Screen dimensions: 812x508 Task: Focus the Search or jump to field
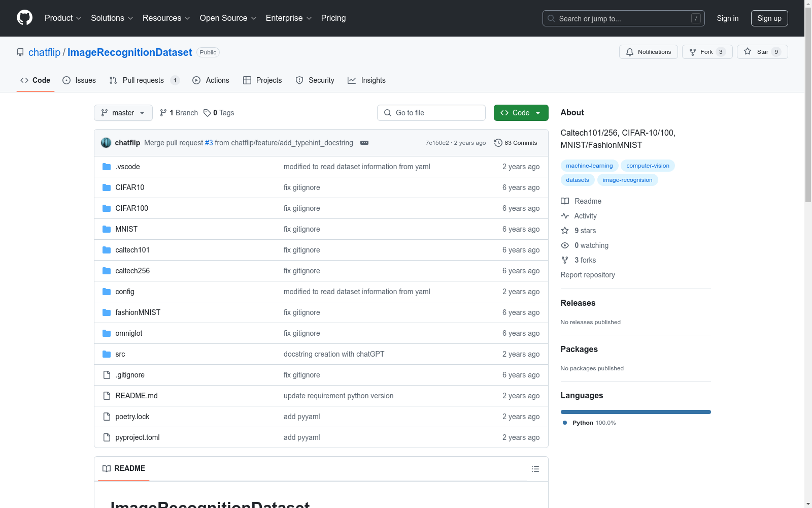(x=624, y=18)
